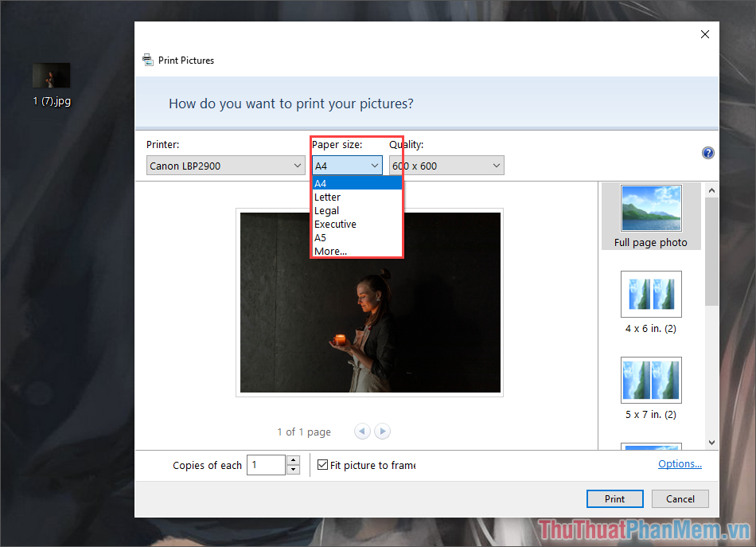Open the Printer Canon LBP2900 dropdown

point(226,166)
